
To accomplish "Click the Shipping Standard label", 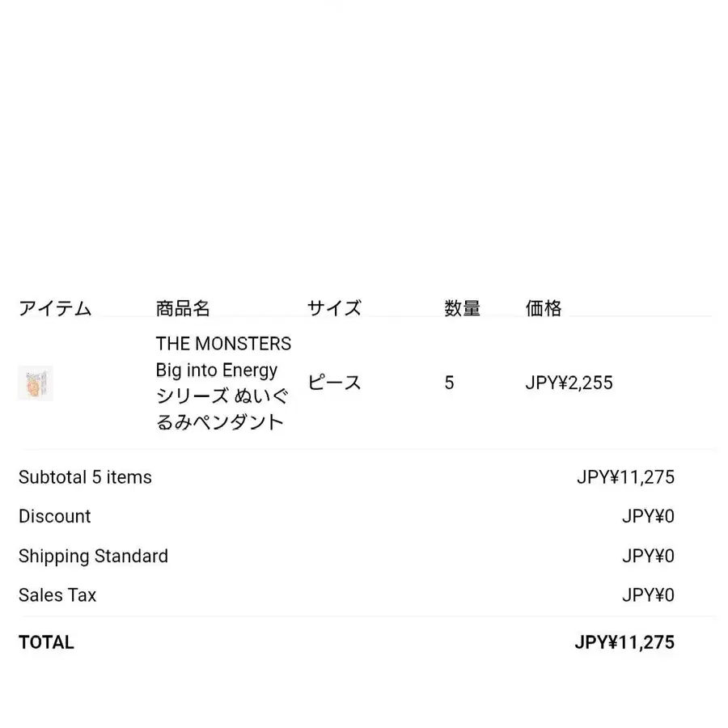I will pyautogui.click(x=93, y=556).
